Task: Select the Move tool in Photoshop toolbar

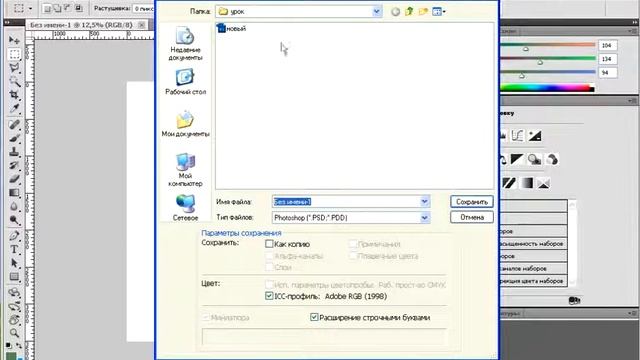Action: pos(14,40)
